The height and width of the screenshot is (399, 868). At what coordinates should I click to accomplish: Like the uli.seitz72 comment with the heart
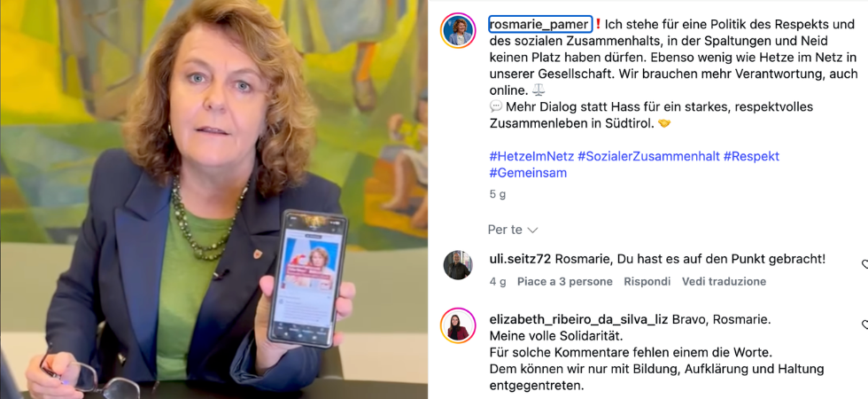(864, 264)
